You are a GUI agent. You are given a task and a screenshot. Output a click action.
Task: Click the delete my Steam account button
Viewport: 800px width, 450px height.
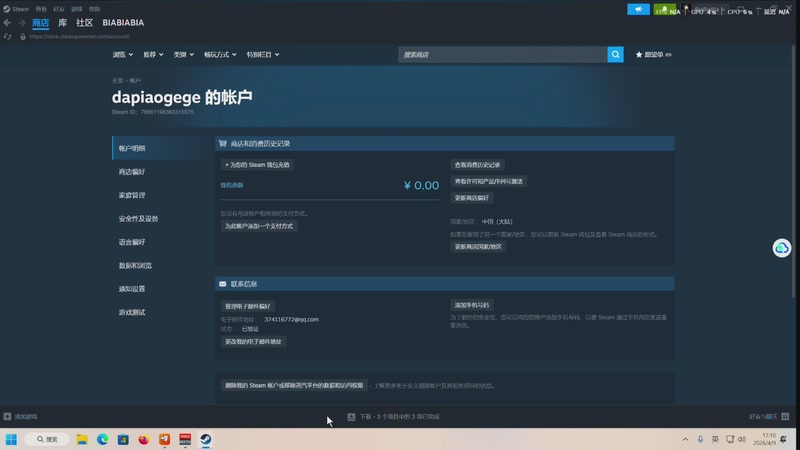294,385
